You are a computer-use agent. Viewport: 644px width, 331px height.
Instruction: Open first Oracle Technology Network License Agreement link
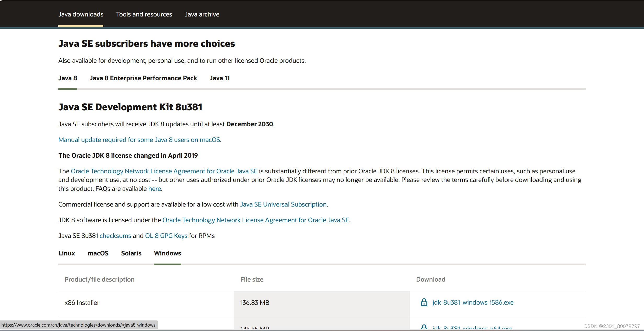(x=164, y=171)
